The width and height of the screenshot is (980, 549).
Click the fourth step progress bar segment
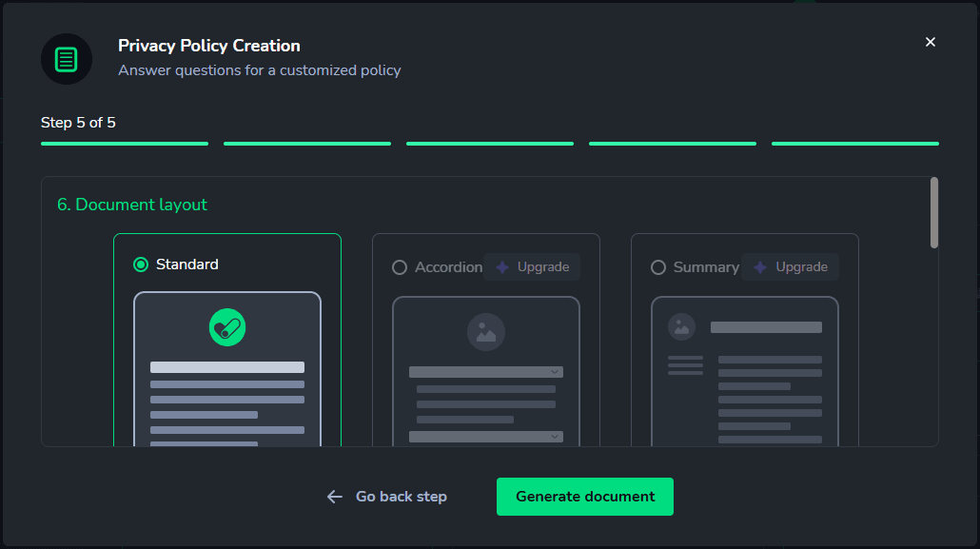pyautogui.click(x=673, y=144)
